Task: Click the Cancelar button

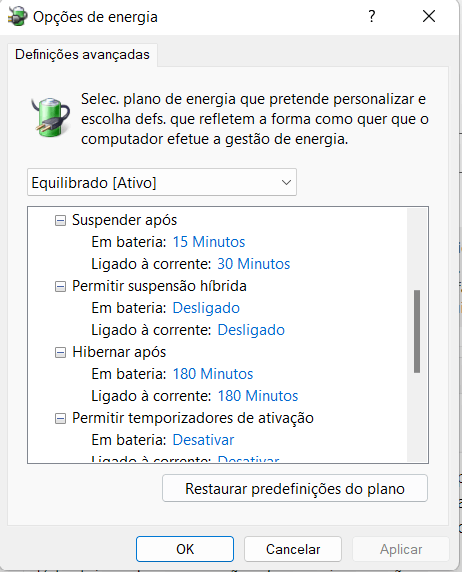Action: pos(293,549)
